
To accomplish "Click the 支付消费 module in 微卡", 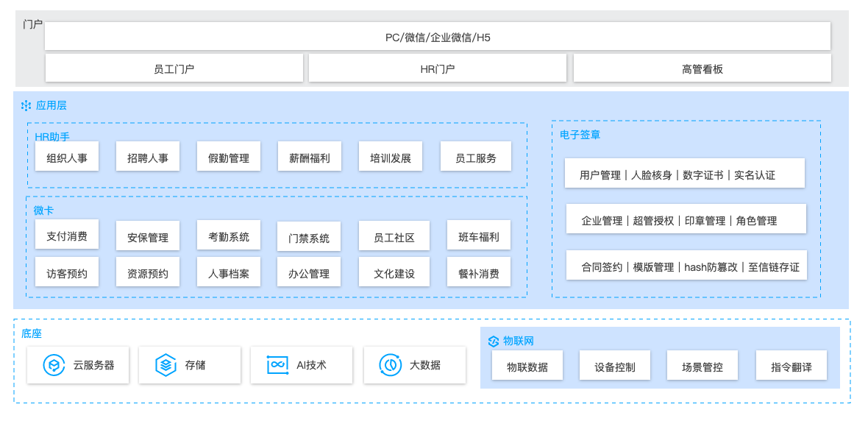I will pos(67,236).
